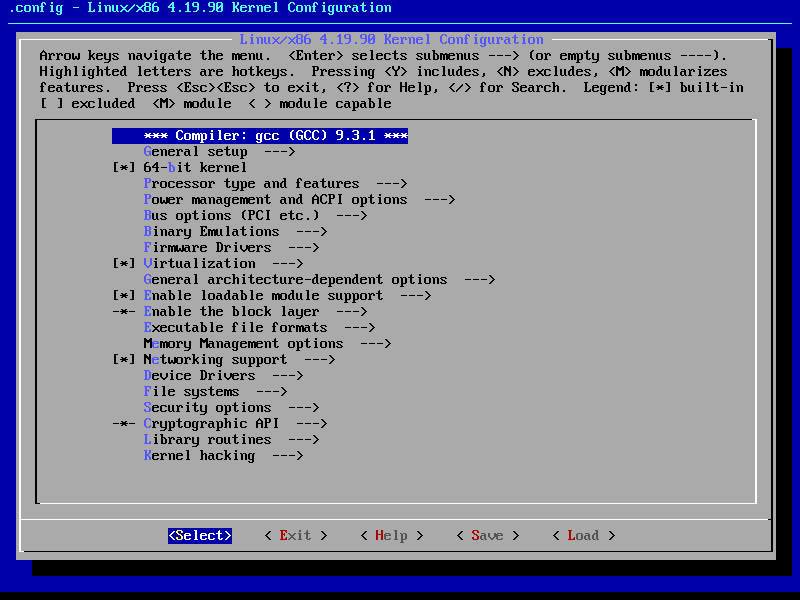Open the File systems submenu

192,391
